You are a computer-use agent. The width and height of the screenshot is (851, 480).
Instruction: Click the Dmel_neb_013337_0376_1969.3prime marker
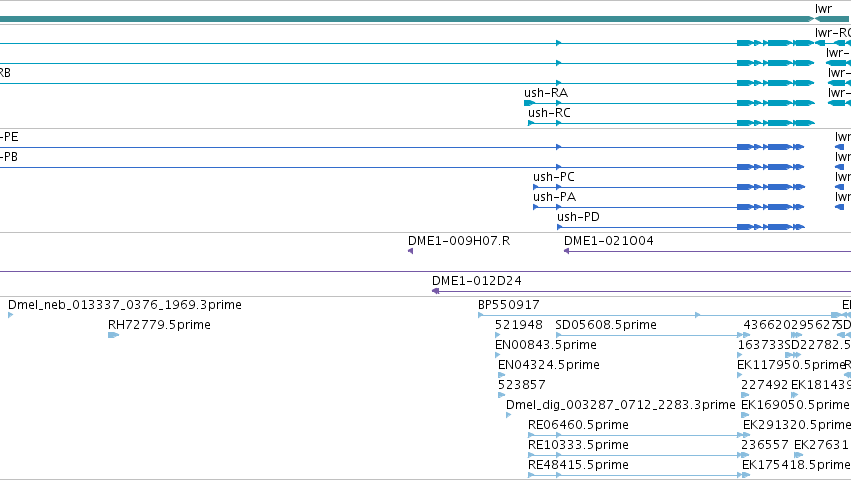click(x=10, y=315)
